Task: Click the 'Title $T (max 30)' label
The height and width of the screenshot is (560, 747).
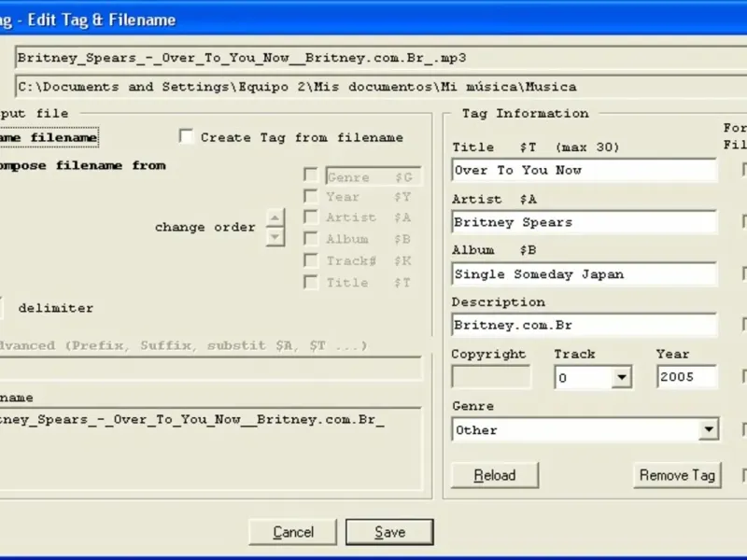Action: coord(535,147)
